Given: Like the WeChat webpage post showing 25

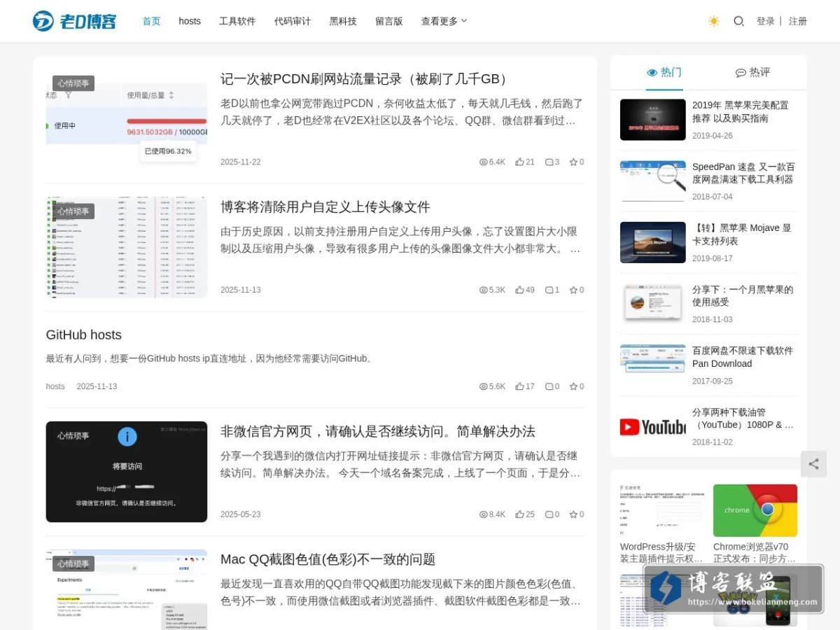Looking at the screenshot, I should tap(519, 514).
